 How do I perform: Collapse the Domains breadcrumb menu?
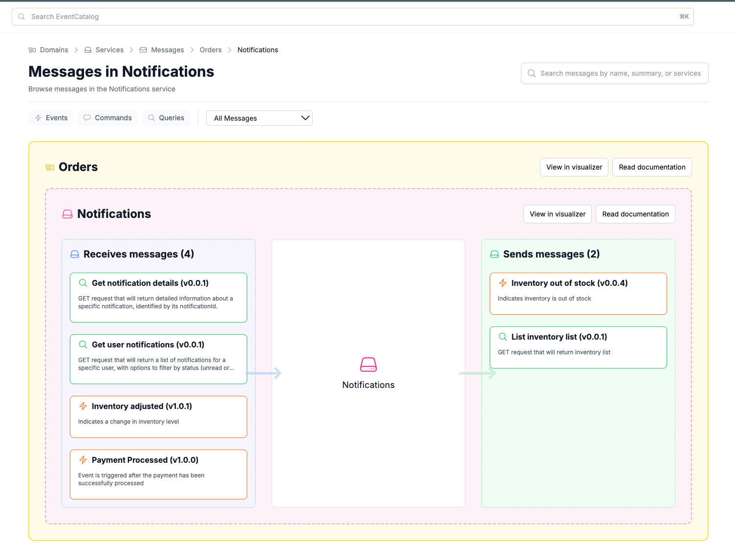click(x=54, y=50)
